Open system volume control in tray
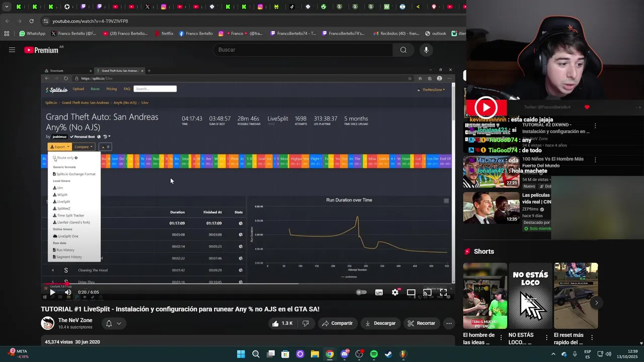This screenshot has height=362, width=644. (x=608, y=354)
